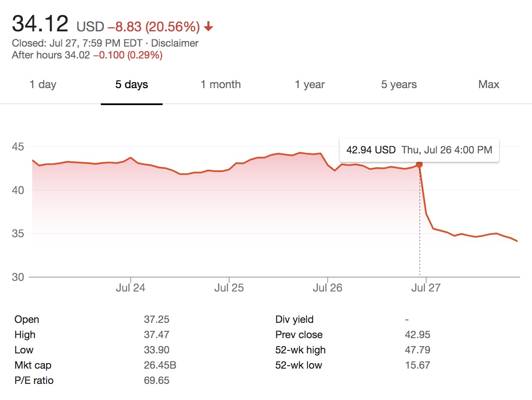Click the 52-wk high value 47.79

(x=417, y=350)
